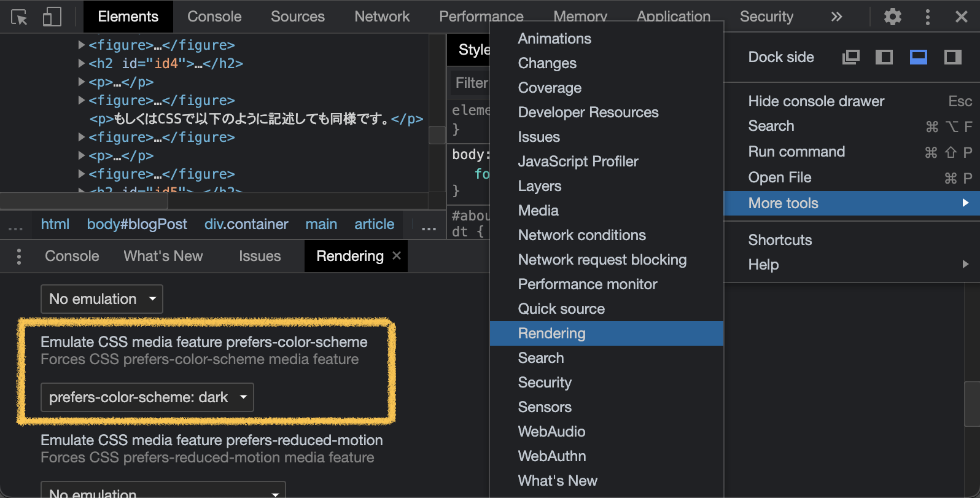
Task: Close the Rendering drawer tab
Action: tap(397, 255)
